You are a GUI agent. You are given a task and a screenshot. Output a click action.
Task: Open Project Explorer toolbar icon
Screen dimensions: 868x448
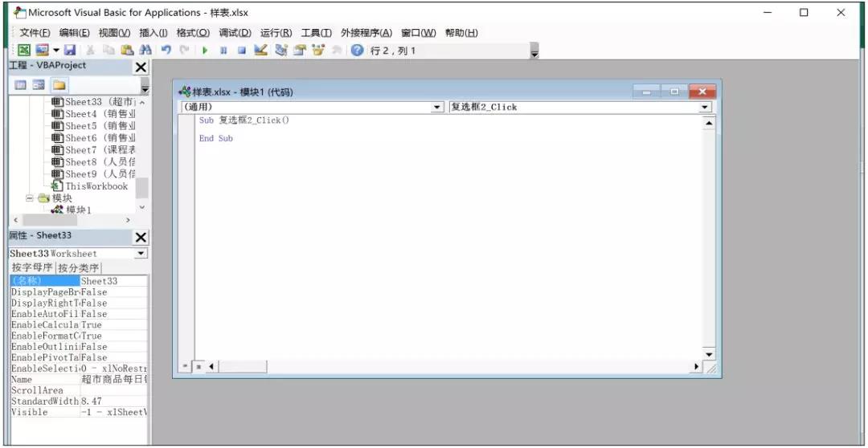pos(281,51)
